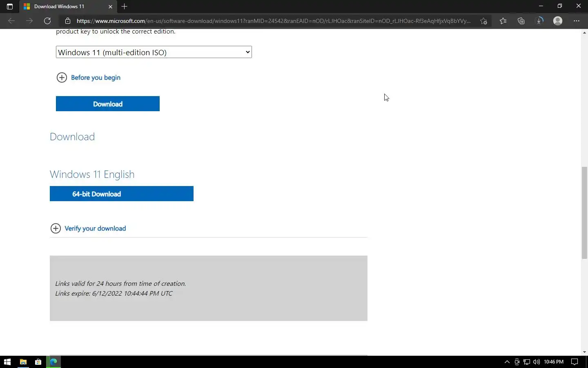Open the browser profile menu
The width and height of the screenshot is (588, 368).
(x=558, y=21)
